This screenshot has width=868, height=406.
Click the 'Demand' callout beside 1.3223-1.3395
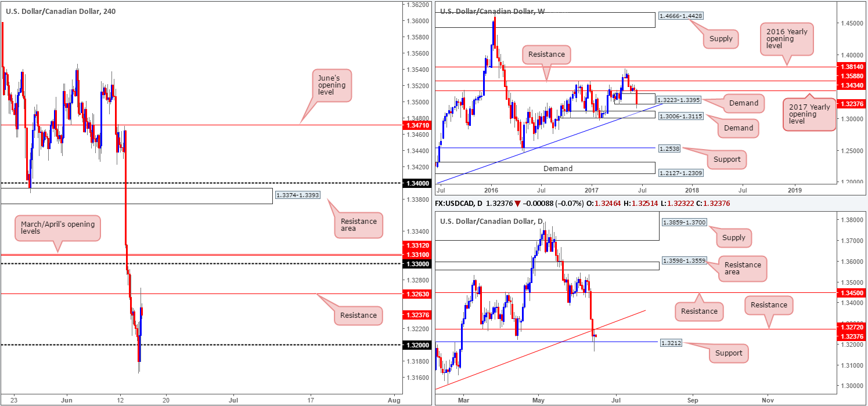[x=743, y=103]
